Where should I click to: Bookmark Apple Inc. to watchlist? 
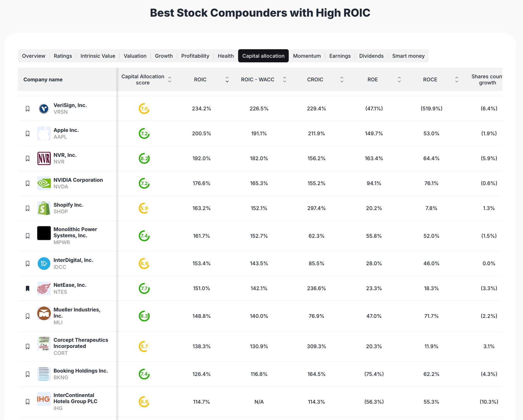(x=27, y=134)
